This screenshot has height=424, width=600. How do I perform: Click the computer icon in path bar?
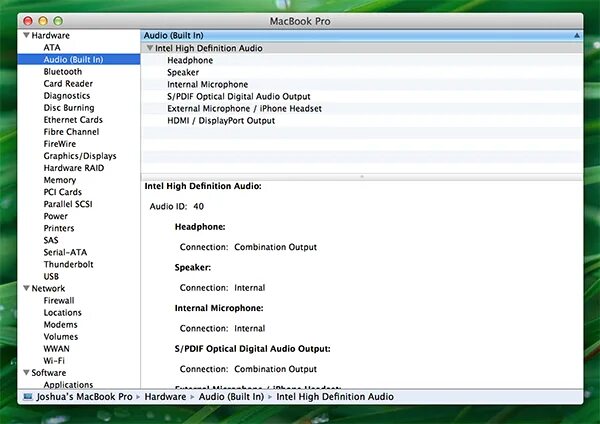pos(28,396)
